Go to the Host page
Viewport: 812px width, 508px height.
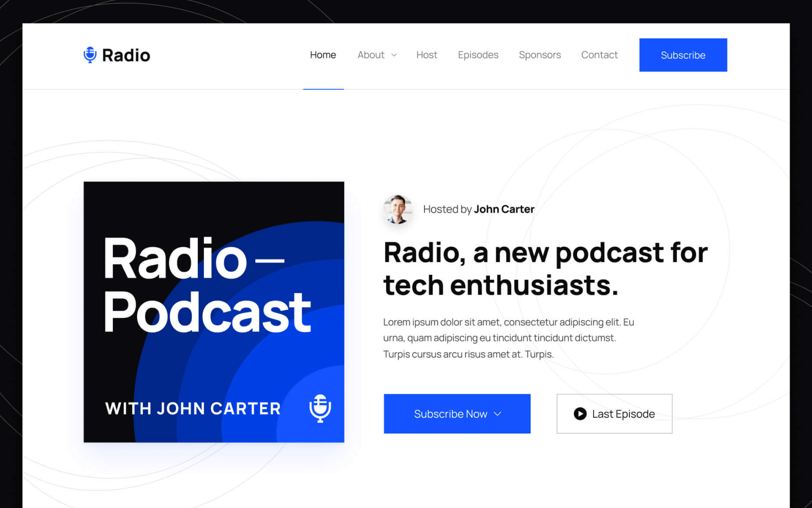[x=427, y=55]
